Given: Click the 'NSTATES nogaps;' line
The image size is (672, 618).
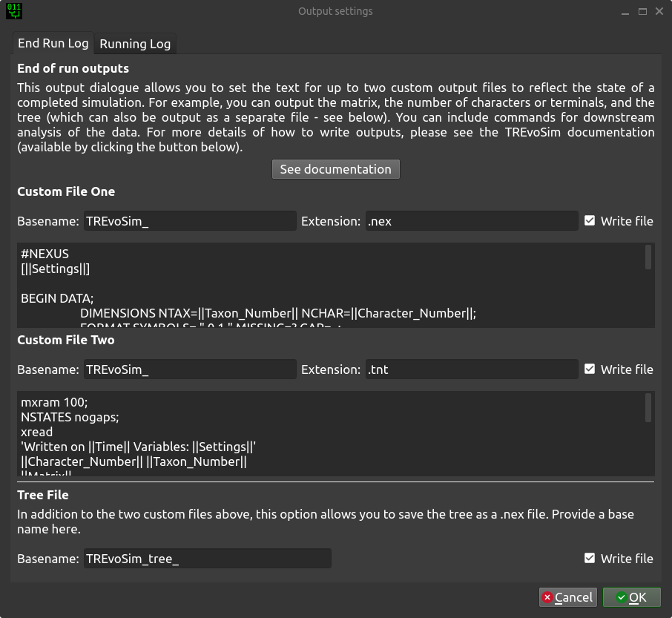Looking at the screenshot, I should [70, 417].
